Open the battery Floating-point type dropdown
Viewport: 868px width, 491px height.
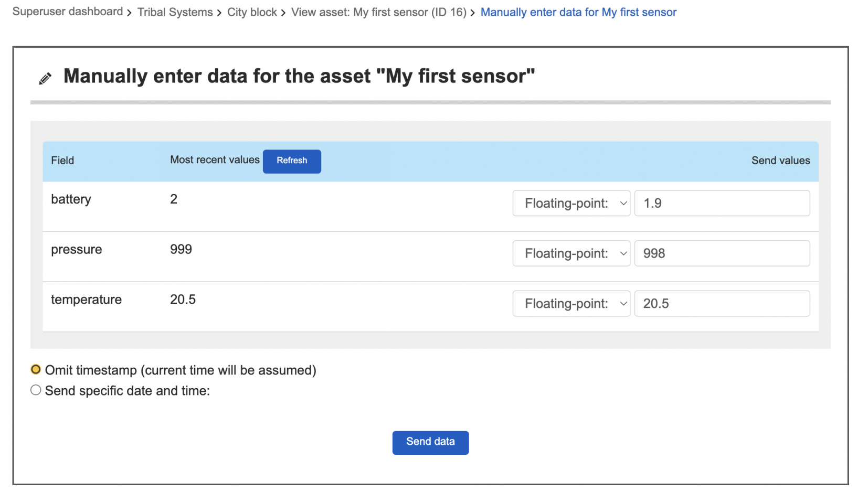[571, 203]
